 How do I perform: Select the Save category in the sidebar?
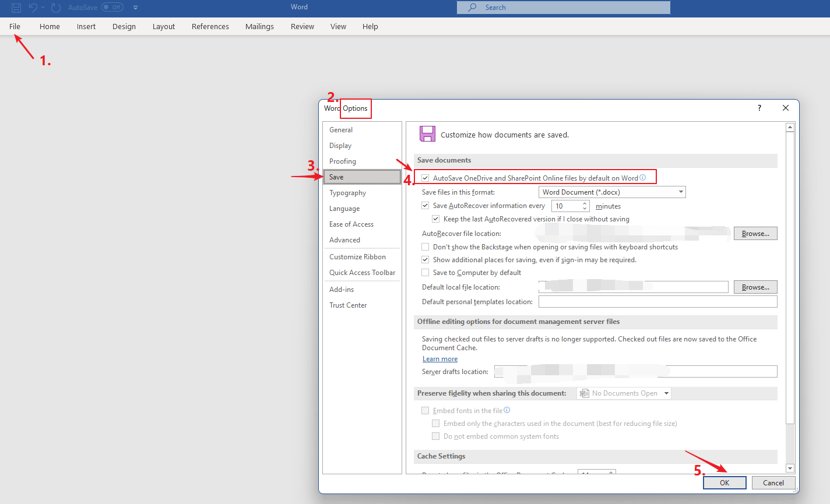click(x=362, y=177)
